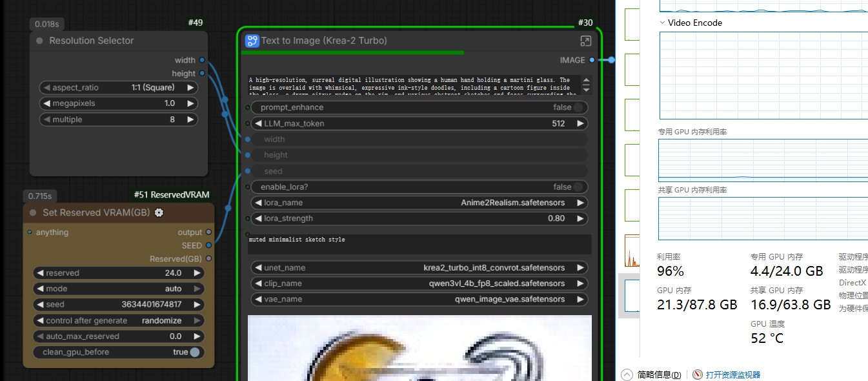Open the 打开资源监视器 link

(733, 375)
